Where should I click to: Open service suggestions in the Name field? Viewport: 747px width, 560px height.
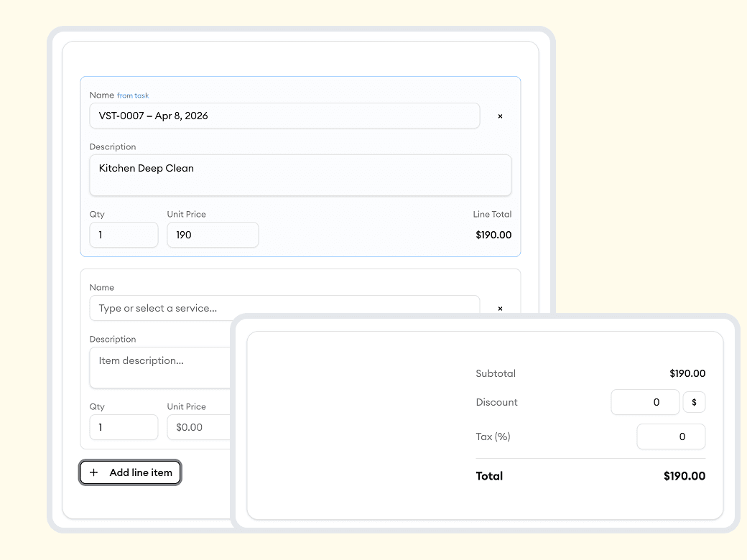pos(284,307)
